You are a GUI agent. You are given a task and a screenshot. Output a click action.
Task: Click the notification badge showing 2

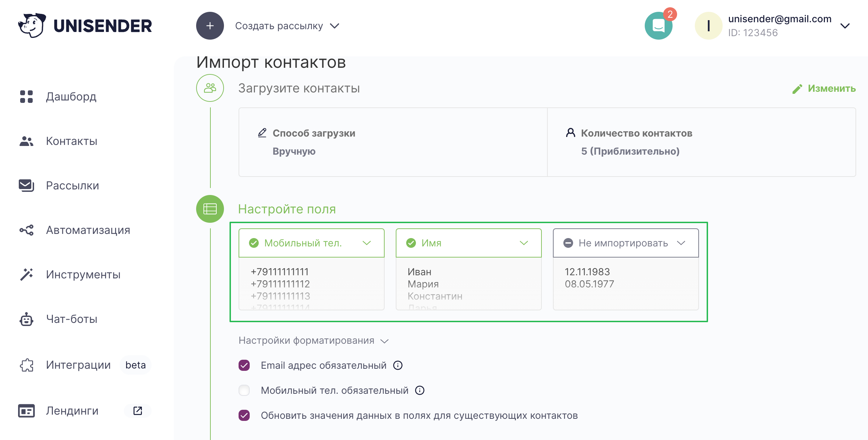(x=670, y=14)
